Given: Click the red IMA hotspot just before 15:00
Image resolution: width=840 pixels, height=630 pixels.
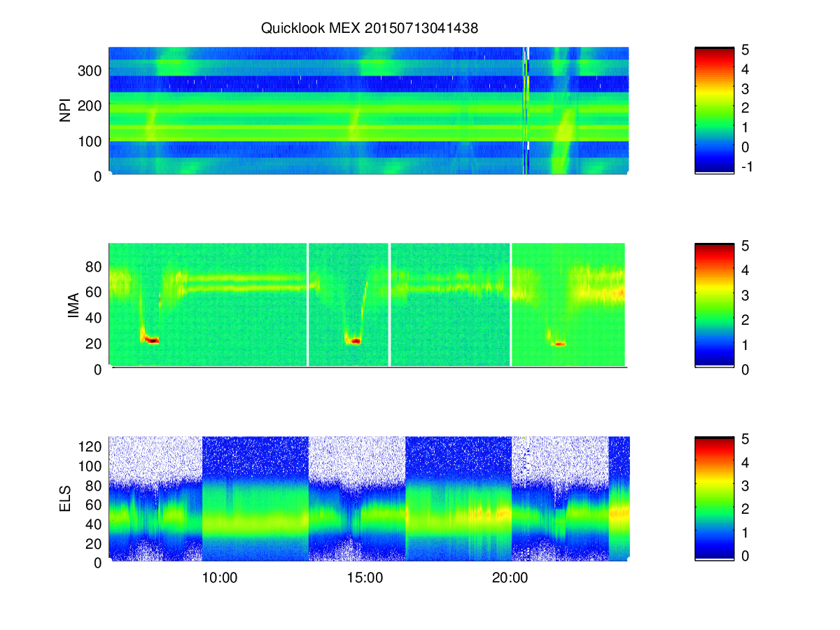Looking at the screenshot, I should 354,341.
